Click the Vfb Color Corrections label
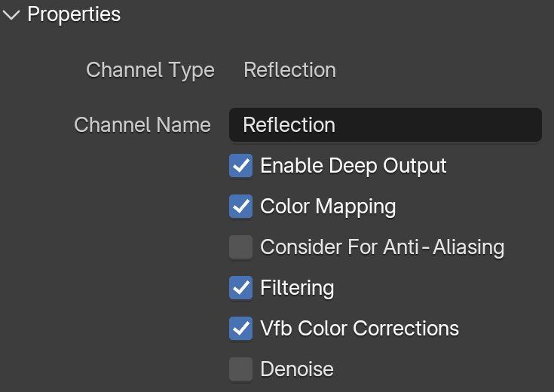 [360, 329]
